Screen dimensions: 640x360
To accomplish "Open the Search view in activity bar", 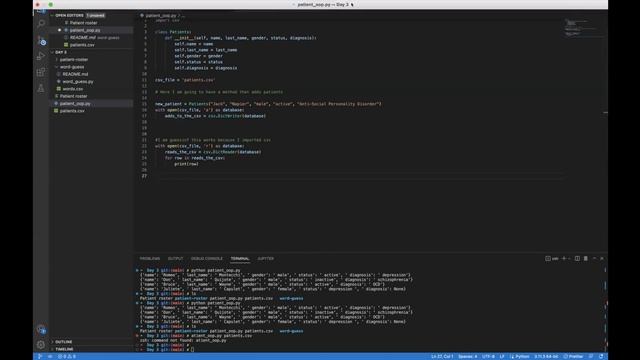I will tap(41, 24).
